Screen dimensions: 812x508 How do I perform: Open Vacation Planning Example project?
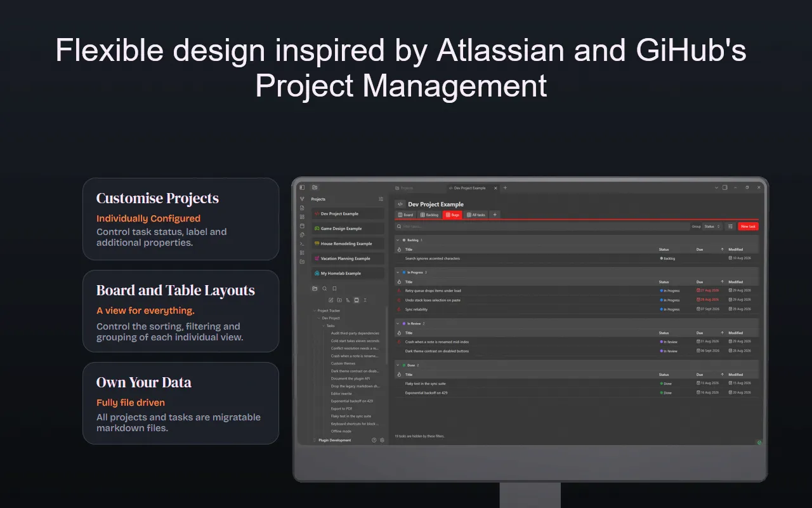pos(348,258)
